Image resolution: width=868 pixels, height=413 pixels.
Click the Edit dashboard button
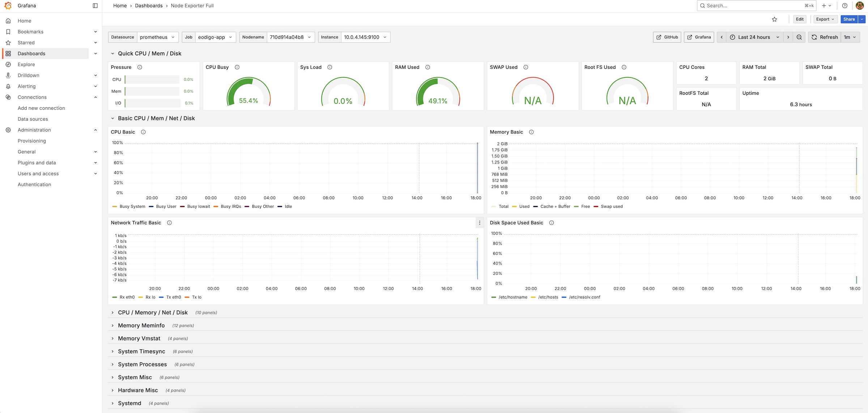coord(800,20)
